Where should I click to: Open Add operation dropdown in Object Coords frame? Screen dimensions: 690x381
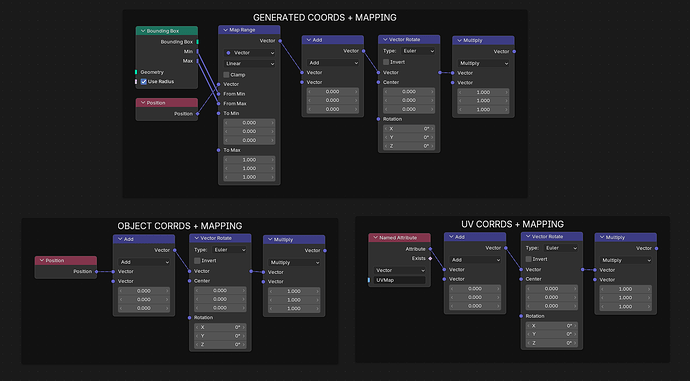tap(144, 262)
